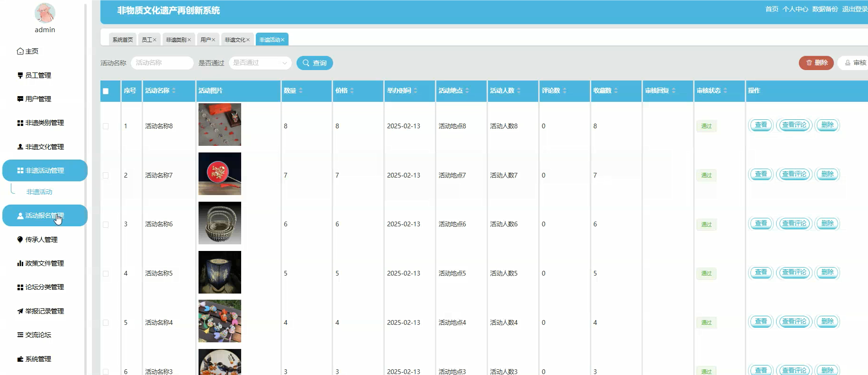Toggle the select-all header checkbox
The width and height of the screenshot is (868, 375).
106,91
